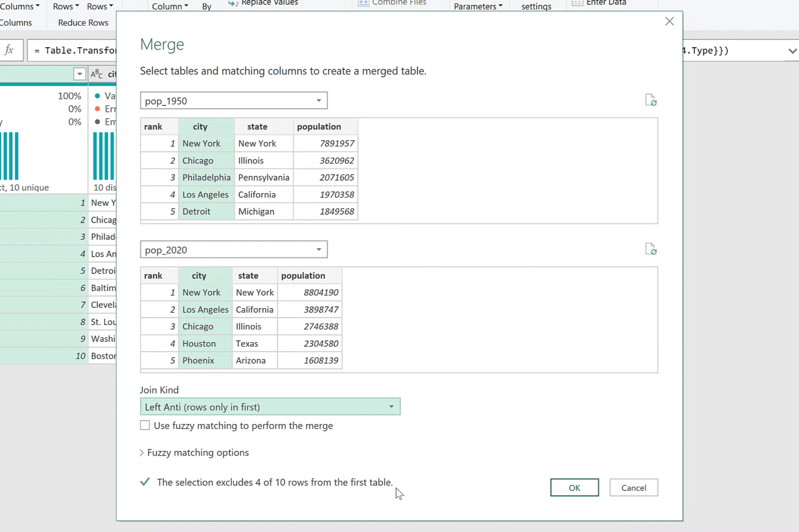Click the Enter Data table icon
Screen dimensions: 799x532
coord(577,3)
